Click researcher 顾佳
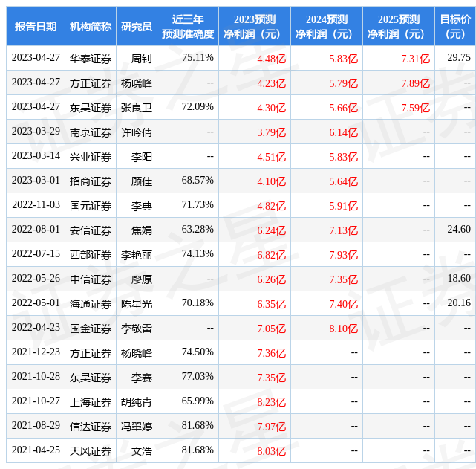The height and width of the screenshot is (469, 476). (142, 181)
